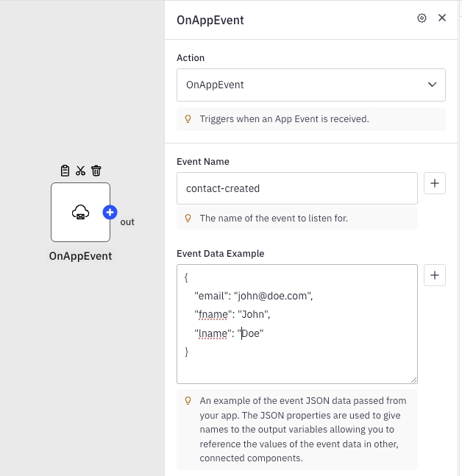The width and height of the screenshot is (462, 476).
Task: Click the lightbulb icon below Event Data Example
Action: click(x=188, y=402)
